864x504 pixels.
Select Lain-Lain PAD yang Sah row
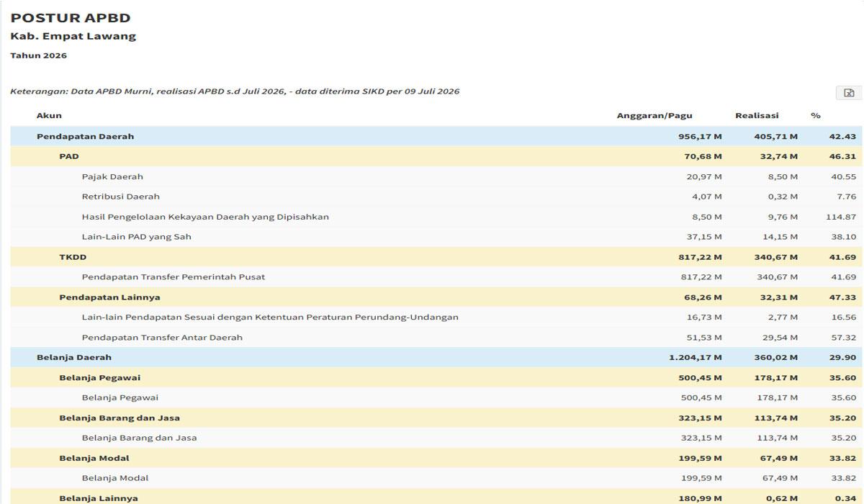(x=436, y=237)
